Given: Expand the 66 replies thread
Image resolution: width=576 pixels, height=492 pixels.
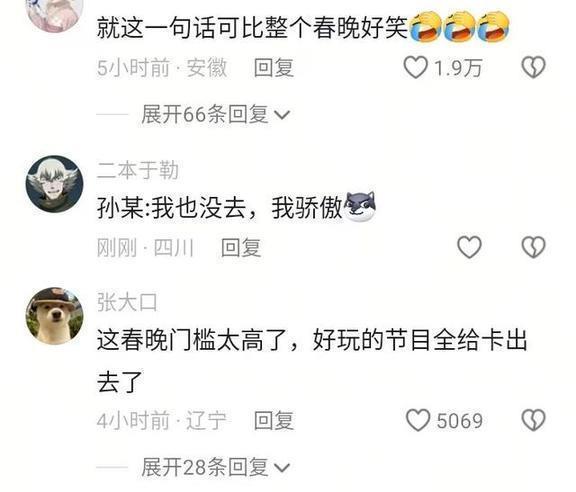Looking at the screenshot, I should 216,114.
